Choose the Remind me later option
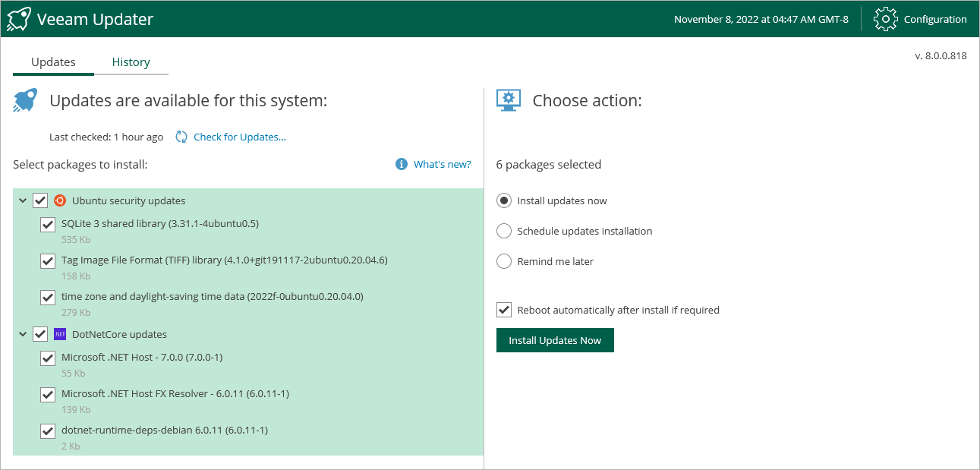 (503, 261)
